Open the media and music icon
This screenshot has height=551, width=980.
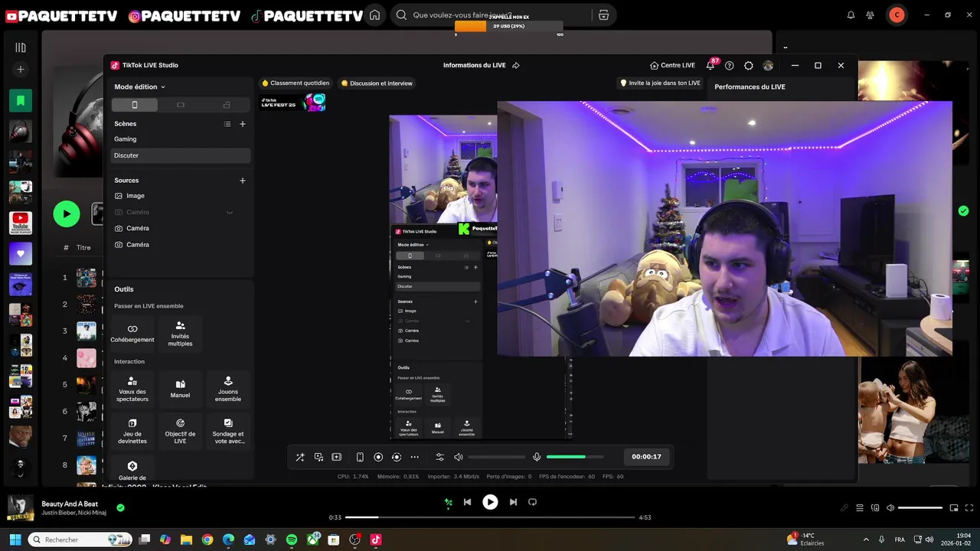318,457
